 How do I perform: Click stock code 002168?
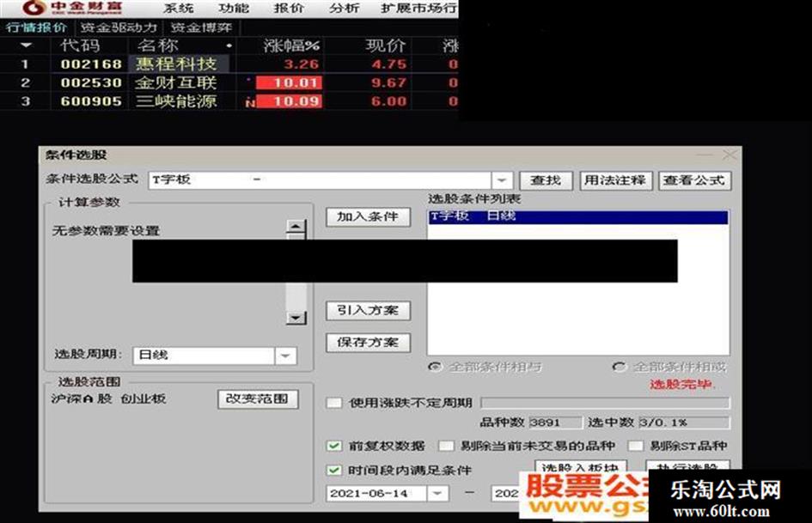click(91, 64)
